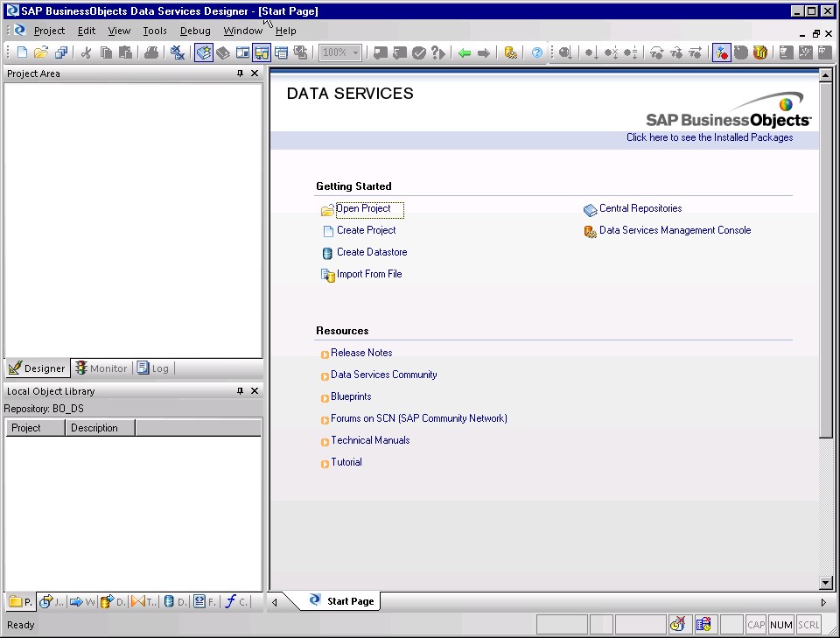The image size is (840, 638).
Task: Switch to the Monitor tab in Project Area
Action: 101,368
